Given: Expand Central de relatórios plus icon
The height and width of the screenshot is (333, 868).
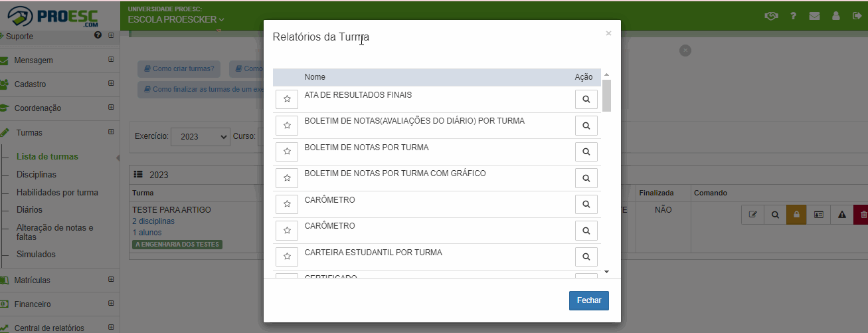Looking at the screenshot, I should pos(111,327).
